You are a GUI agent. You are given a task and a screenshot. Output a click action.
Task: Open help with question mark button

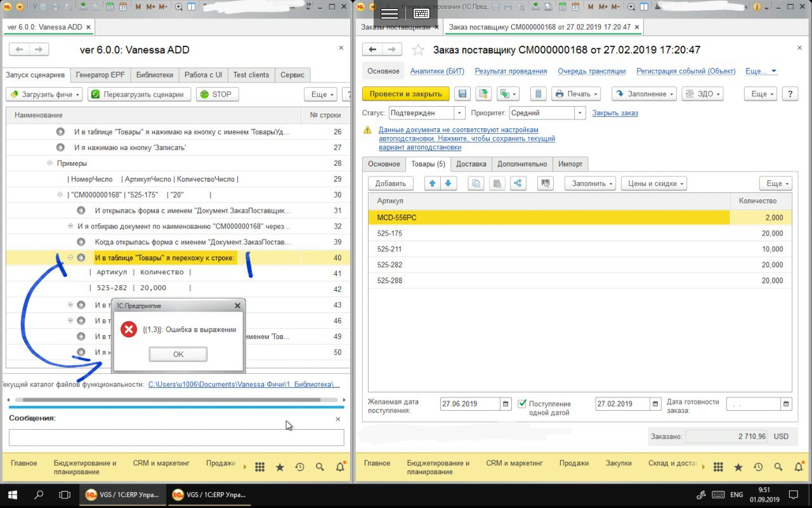pos(790,94)
